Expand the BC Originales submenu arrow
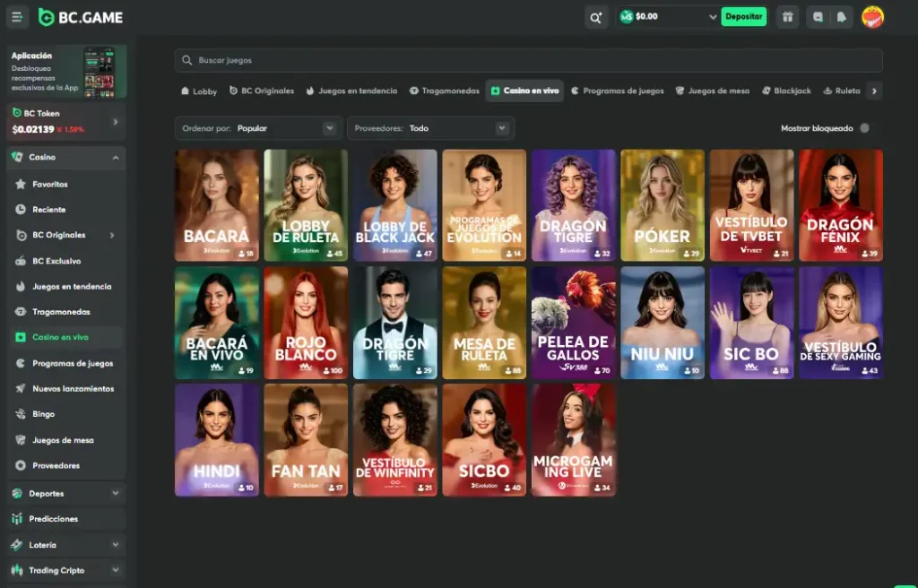918x588 pixels. coord(112,236)
